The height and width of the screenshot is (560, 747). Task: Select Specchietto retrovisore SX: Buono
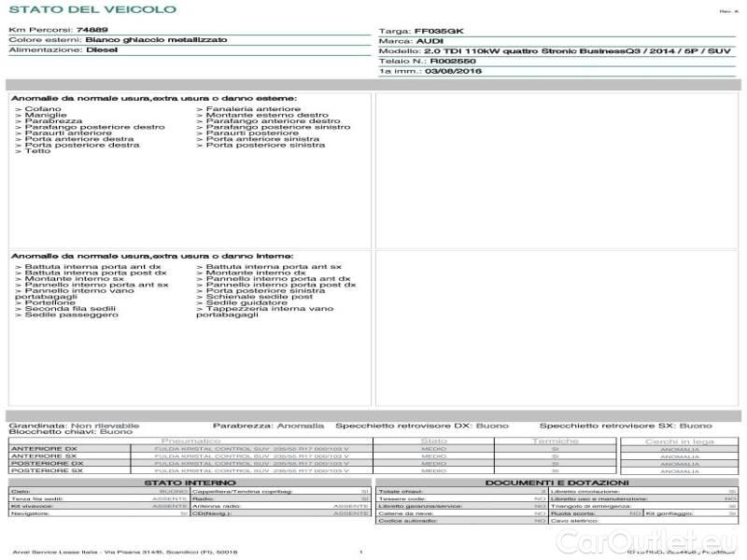(x=626, y=426)
